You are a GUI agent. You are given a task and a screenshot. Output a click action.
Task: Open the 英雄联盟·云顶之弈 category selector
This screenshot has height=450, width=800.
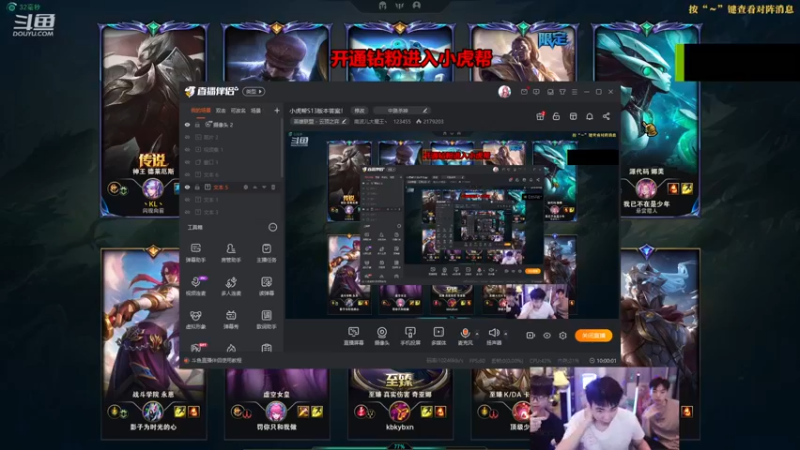[x=319, y=121]
